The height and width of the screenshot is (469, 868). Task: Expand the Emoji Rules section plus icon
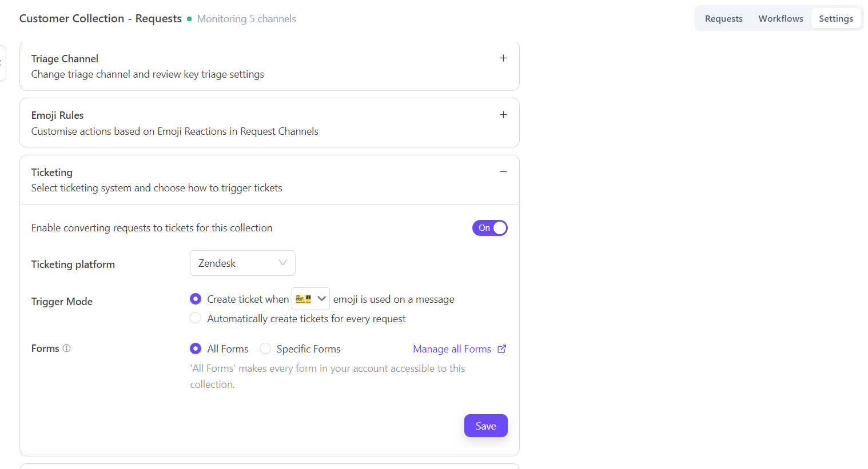click(503, 115)
